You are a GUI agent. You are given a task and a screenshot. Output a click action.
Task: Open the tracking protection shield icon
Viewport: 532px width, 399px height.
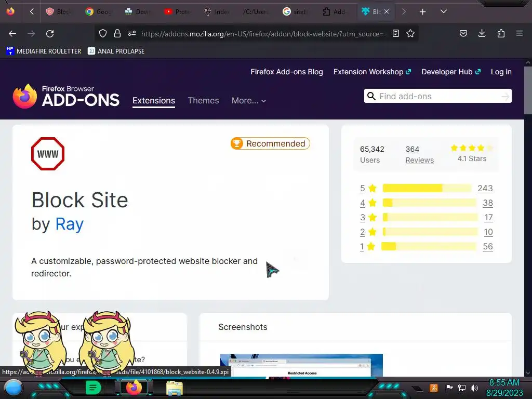[103, 33]
